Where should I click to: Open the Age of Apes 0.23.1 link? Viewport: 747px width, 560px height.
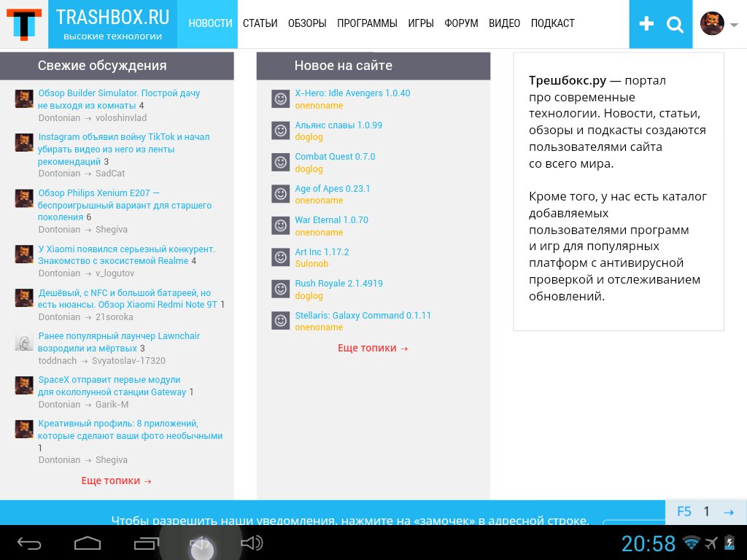coord(333,189)
